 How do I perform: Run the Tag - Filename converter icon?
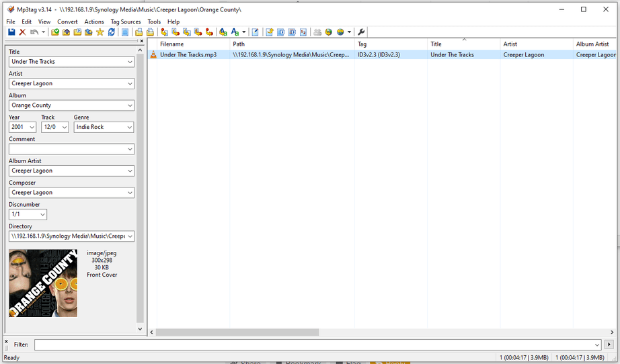coord(165,32)
